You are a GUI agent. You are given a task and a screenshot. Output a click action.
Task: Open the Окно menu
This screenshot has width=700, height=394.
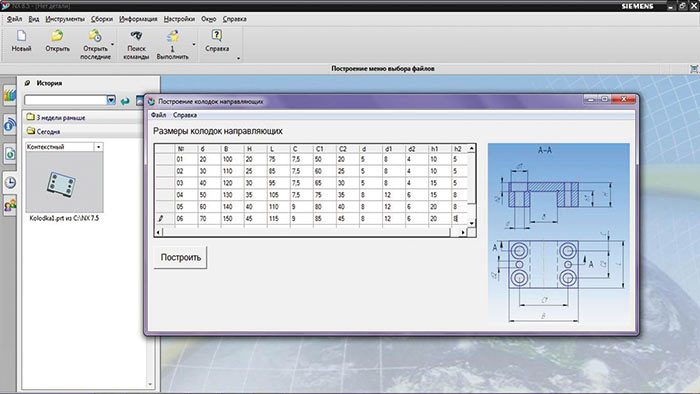(208, 19)
